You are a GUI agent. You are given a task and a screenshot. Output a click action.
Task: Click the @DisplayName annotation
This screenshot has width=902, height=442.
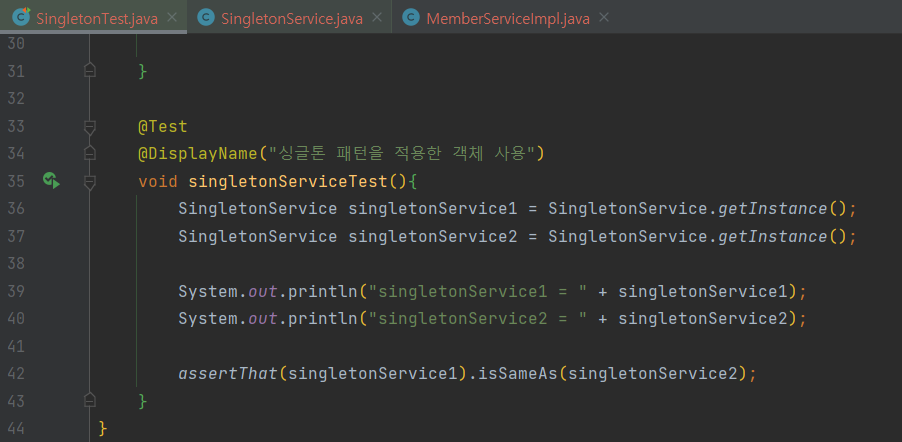pos(198,154)
